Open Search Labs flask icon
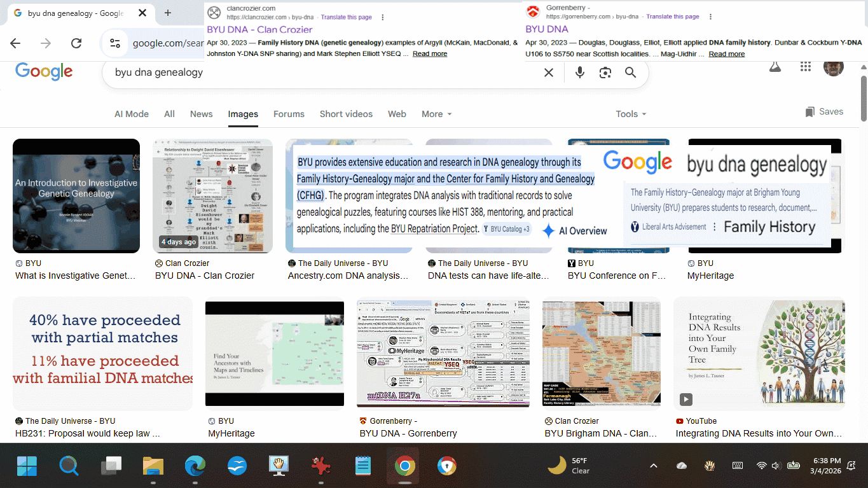The width and height of the screenshot is (868, 488). (x=775, y=67)
